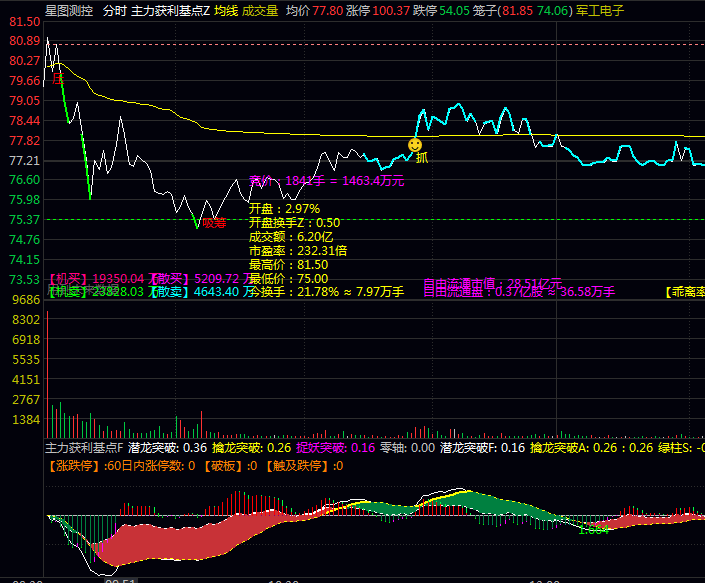Screen dimensions: 705x583
Task: Click the 【机买】 institutional buy label
Action: point(68,278)
